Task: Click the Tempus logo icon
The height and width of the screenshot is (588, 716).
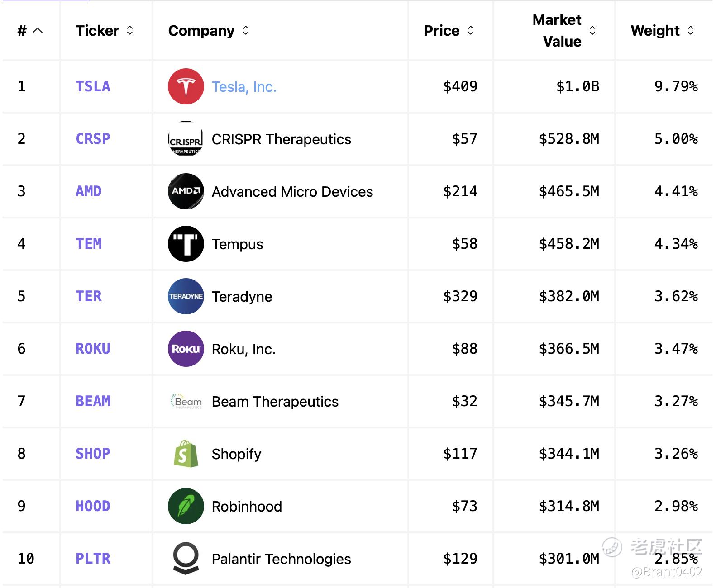Action: pos(186,244)
